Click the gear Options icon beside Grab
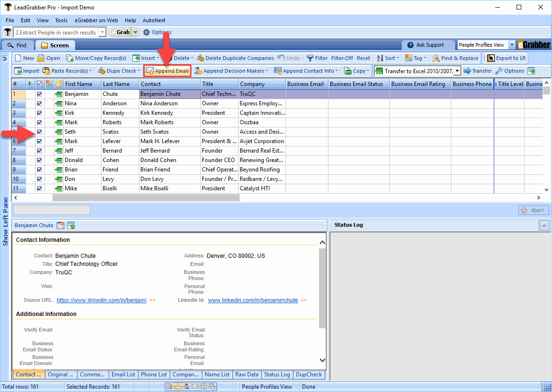The height and width of the screenshot is (392, 552). click(x=147, y=33)
